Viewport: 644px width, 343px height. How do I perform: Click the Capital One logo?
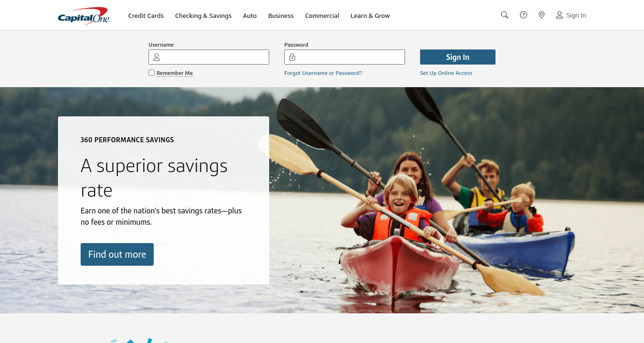84,16
